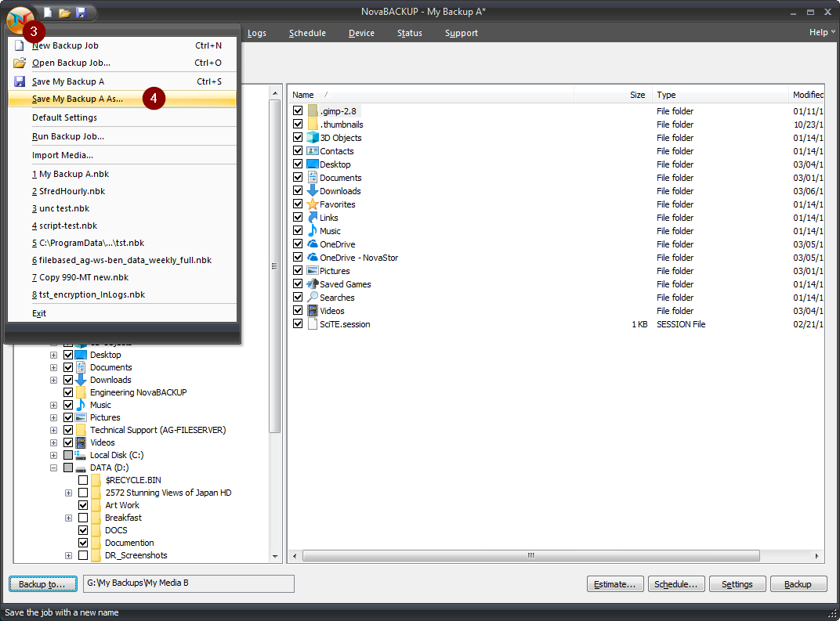The width and height of the screenshot is (840, 621).
Task: Open Default Settings from the menu
Action: point(122,117)
